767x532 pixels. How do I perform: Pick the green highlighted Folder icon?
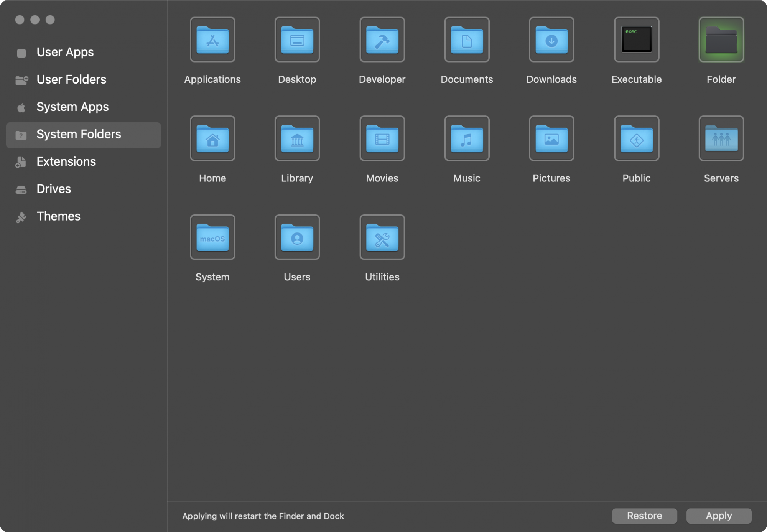[x=721, y=40]
